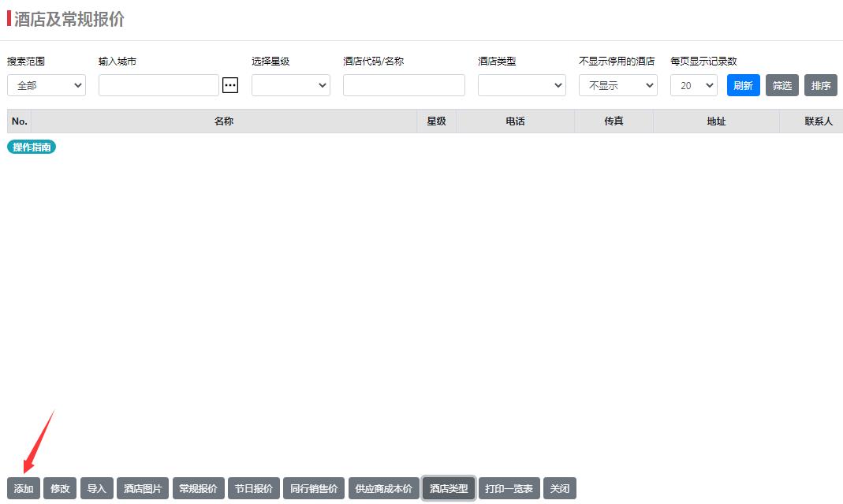Click the 修改 button
The width and height of the screenshot is (843, 504).
pos(60,488)
